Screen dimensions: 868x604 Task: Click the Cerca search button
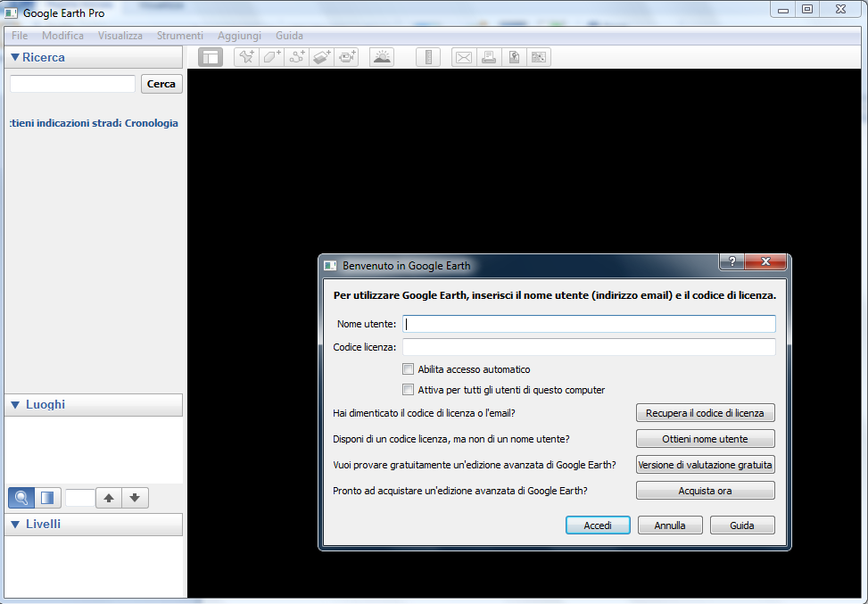tap(161, 84)
